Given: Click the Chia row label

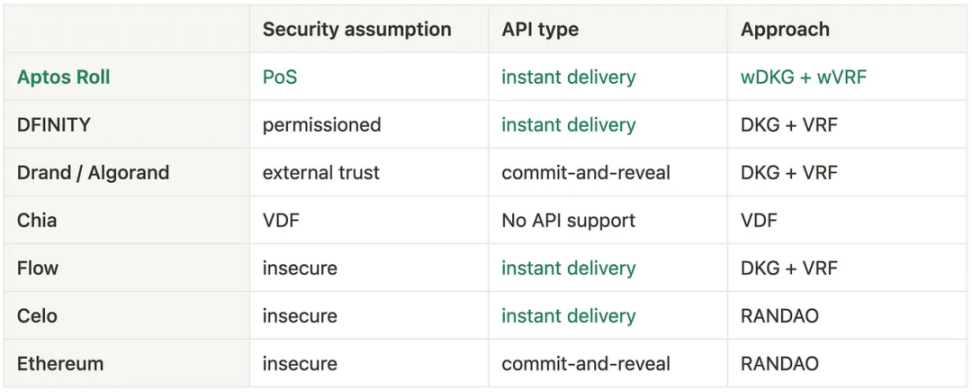Looking at the screenshot, I should coord(37,220).
